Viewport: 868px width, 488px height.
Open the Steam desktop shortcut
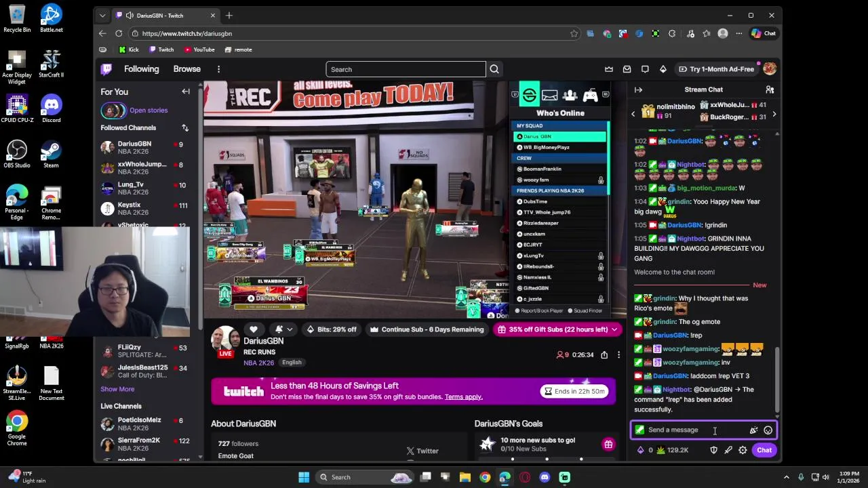pyautogui.click(x=51, y=154)
